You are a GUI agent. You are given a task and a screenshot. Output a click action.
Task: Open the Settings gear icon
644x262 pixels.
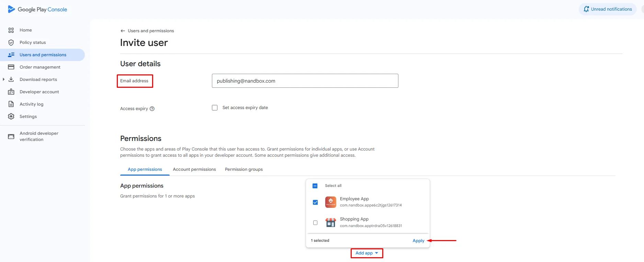coord(11,117)
